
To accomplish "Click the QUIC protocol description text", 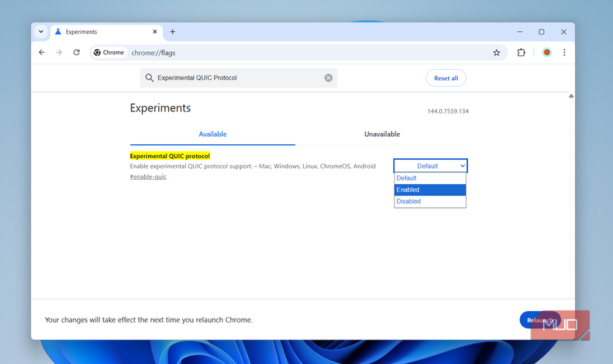I will [x=253, y=166].
